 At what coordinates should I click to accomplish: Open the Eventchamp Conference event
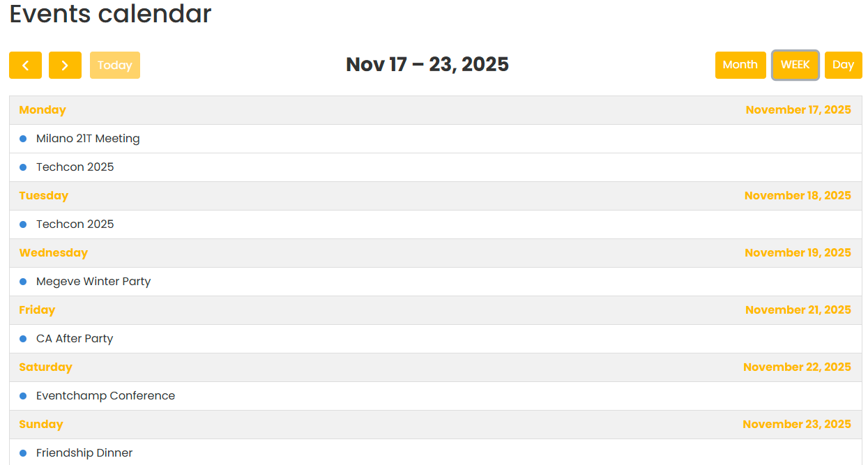105,396
